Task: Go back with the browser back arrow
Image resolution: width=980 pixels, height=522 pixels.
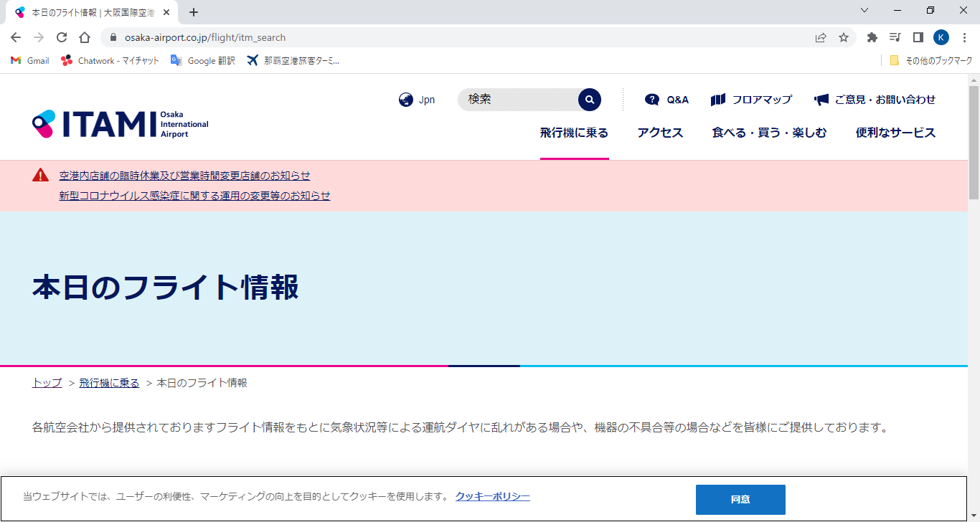Action: (x=16, y=37)
